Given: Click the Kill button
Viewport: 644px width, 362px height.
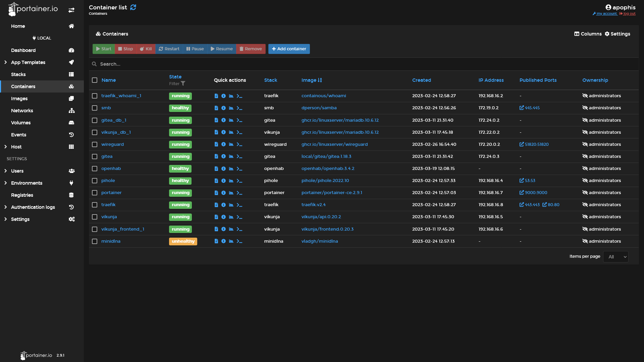Looking at the screenshot, I should (146, 49).
